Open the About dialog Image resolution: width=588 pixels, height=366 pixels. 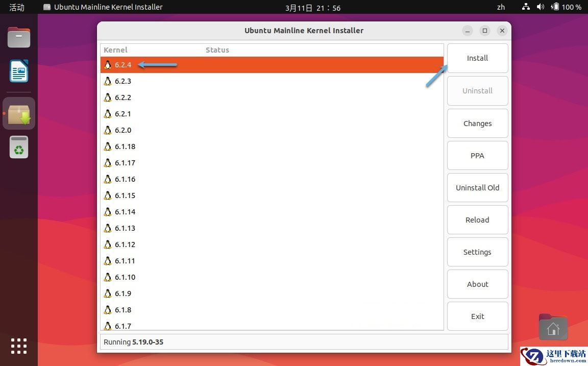(x=477, y=284)
